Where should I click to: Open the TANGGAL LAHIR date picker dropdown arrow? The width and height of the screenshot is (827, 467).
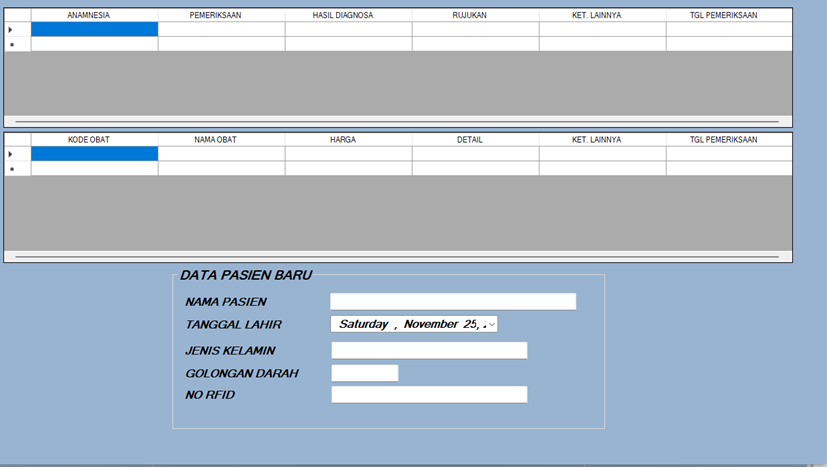490,324
